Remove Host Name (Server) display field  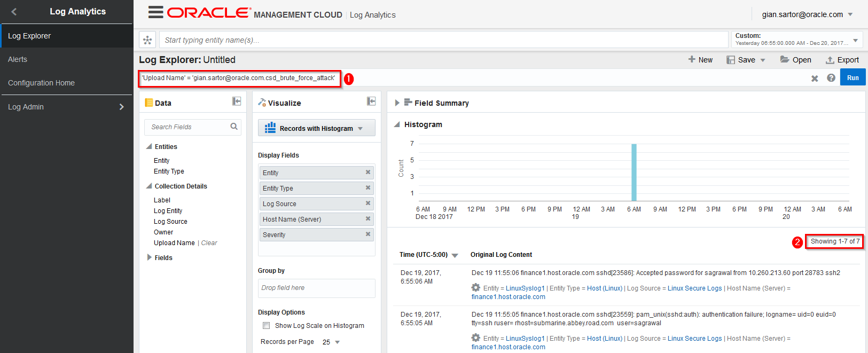pos(368,218)
